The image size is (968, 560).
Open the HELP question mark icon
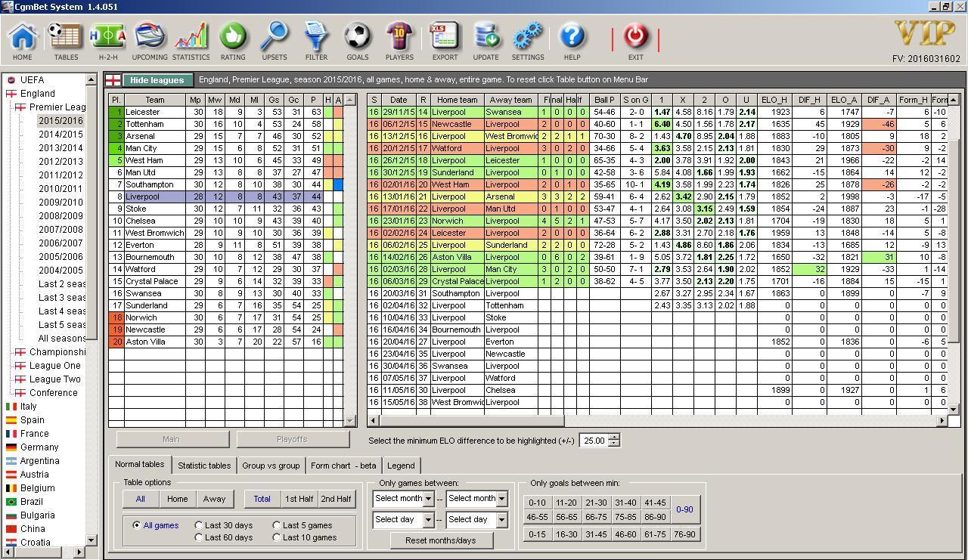coord(572,41)
